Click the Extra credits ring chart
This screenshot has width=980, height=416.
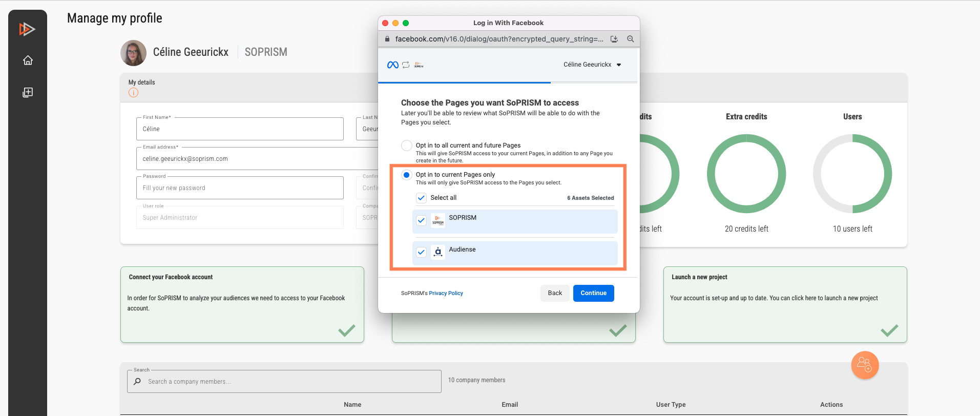tap(746, 174)
